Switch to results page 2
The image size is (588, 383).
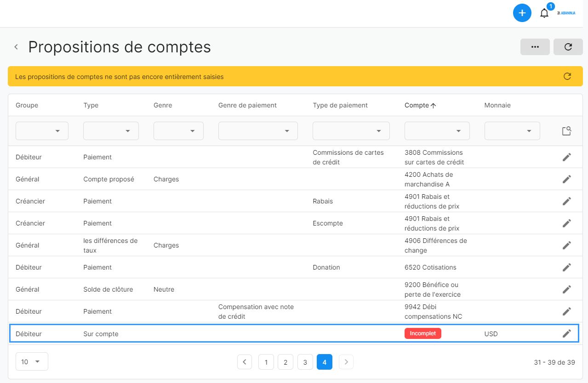[x=285, y=362]
